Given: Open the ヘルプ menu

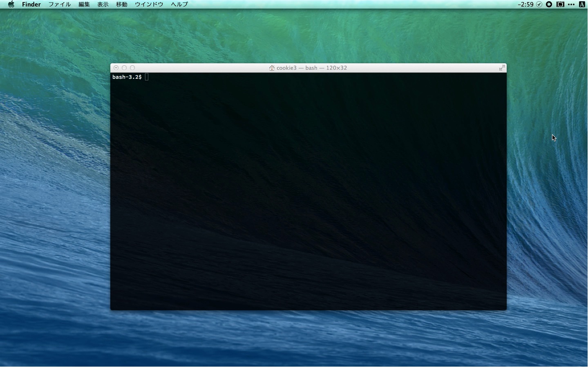Looking at the screenshot, I should [x=179, y=4].
